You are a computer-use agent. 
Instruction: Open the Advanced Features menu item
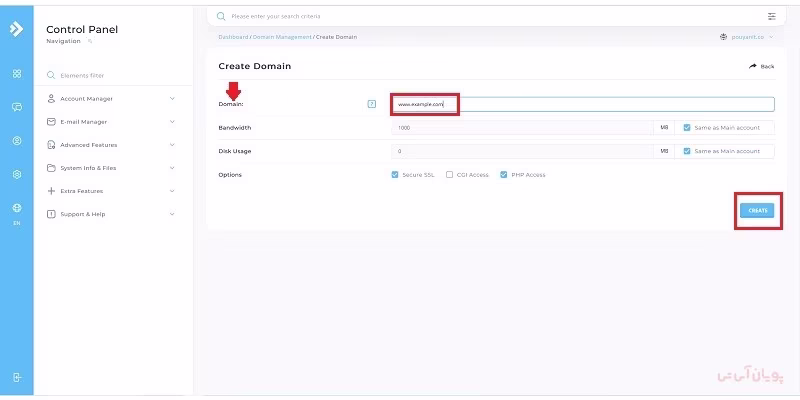110,145
